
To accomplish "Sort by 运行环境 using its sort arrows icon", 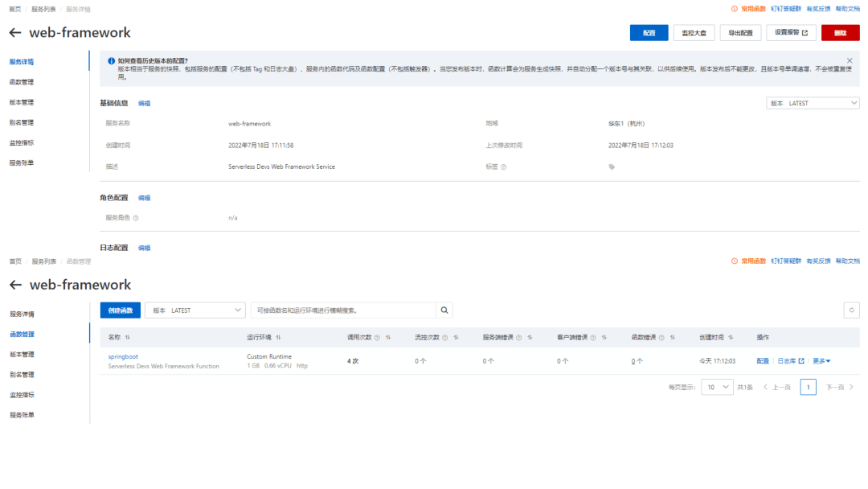I will click(x=278, y=337).
